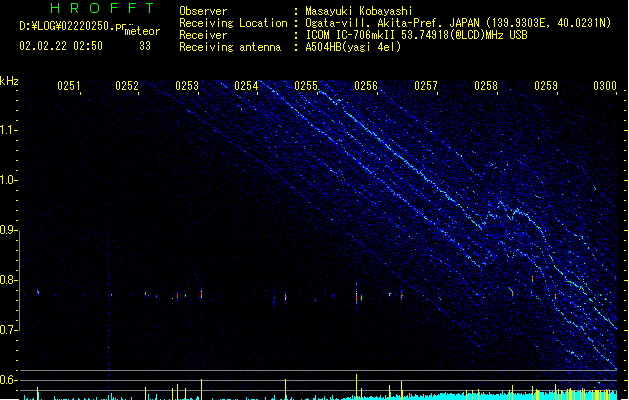Click the 0.6 kHz axis label

pos(8,380)
